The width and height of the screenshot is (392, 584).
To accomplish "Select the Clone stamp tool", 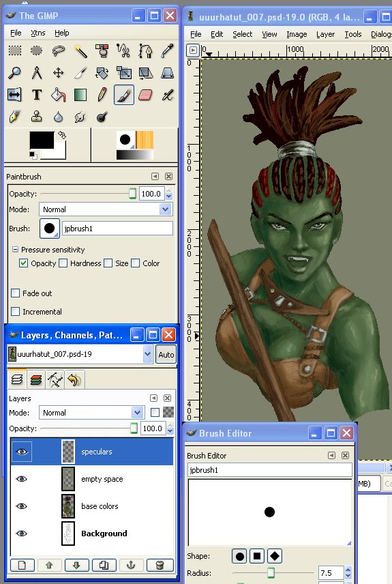I will [x=37, y=117].
